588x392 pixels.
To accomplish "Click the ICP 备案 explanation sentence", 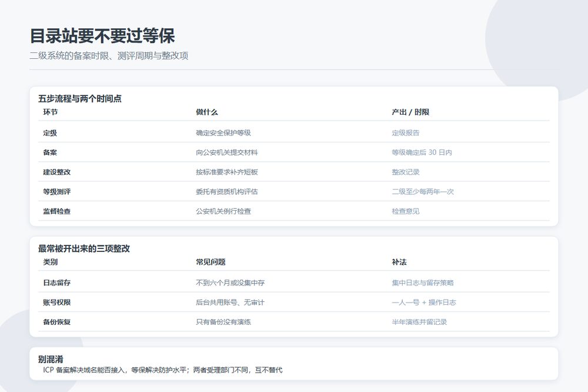I will pyautogui.click(x=162, y=370).
